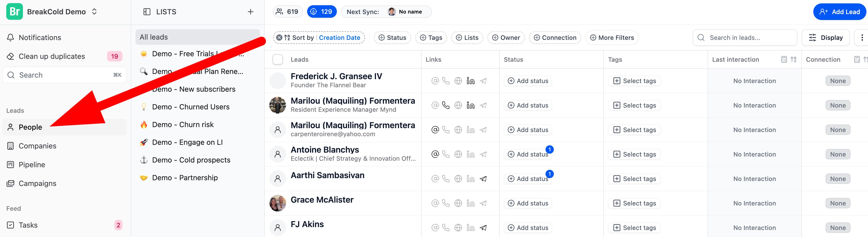Open Antoine Blanchys lead name

(x=325, y=149)
